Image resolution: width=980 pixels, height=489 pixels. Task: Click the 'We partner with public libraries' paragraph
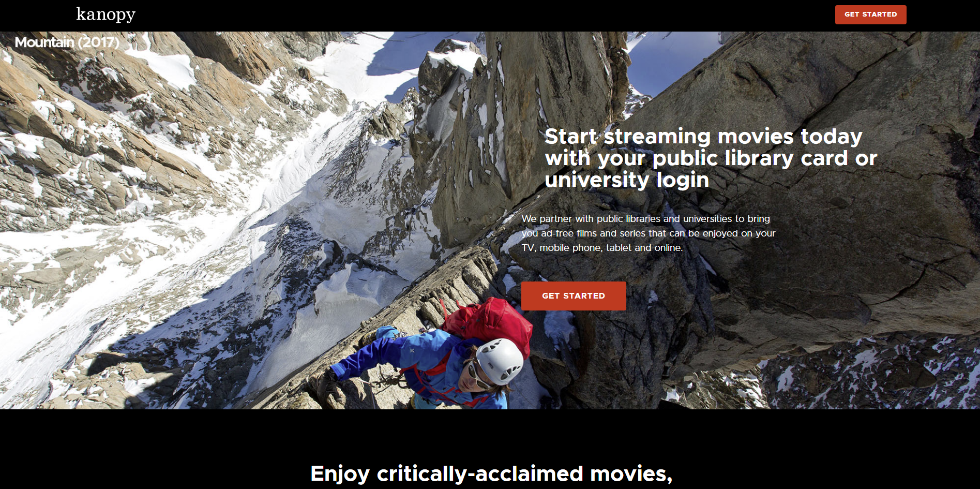coord(648,233)
